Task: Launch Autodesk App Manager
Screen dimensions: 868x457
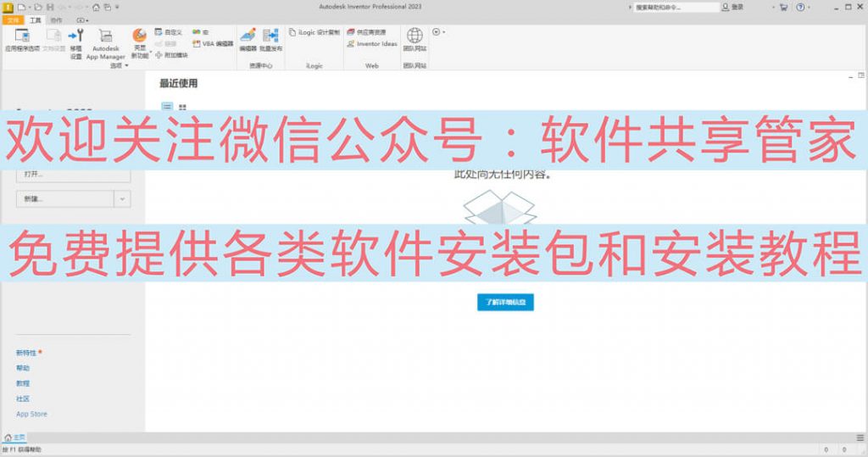Action: coord(105,44)
